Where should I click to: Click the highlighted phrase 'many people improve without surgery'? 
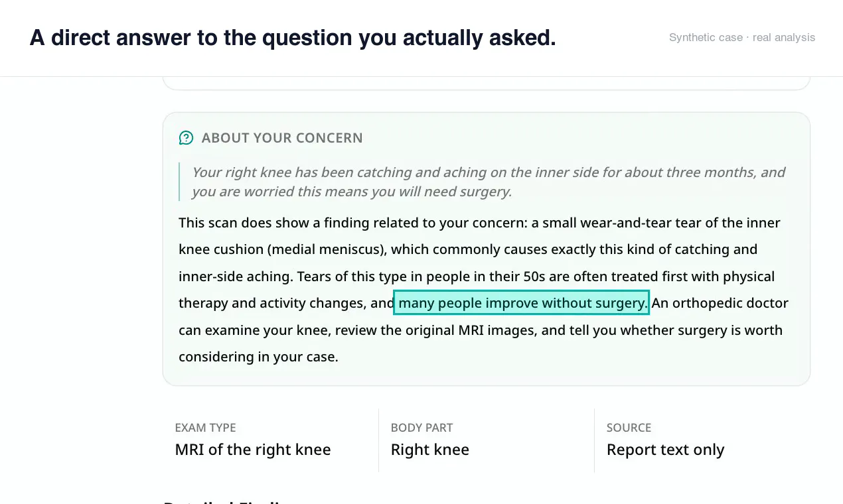pos(521,303)
